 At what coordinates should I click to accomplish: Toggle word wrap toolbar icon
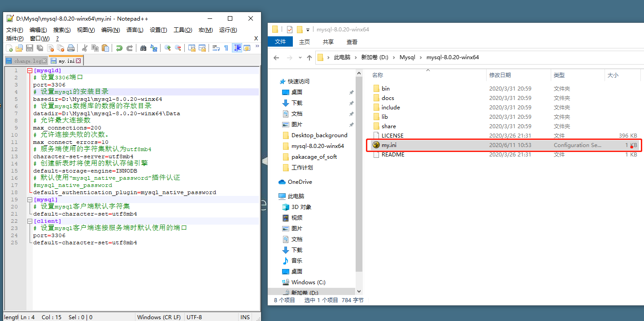point(216,48)
